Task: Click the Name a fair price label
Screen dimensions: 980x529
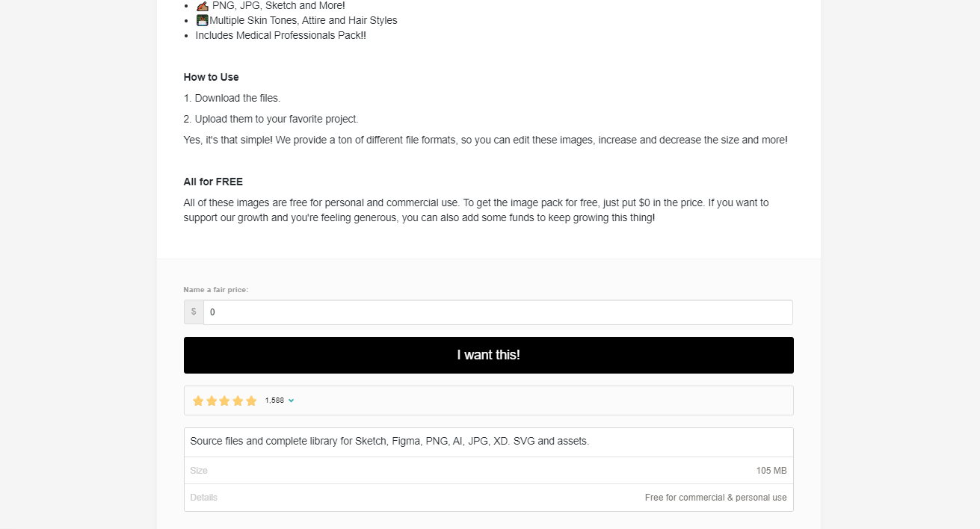Action: click(216, 290)
